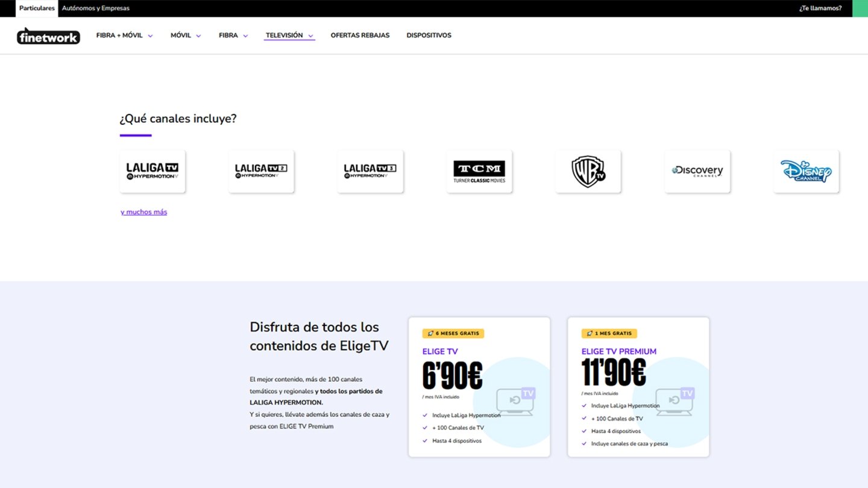Select the ELIGE TV plan title
Screen dimensions: 868x488
(440, 351)
